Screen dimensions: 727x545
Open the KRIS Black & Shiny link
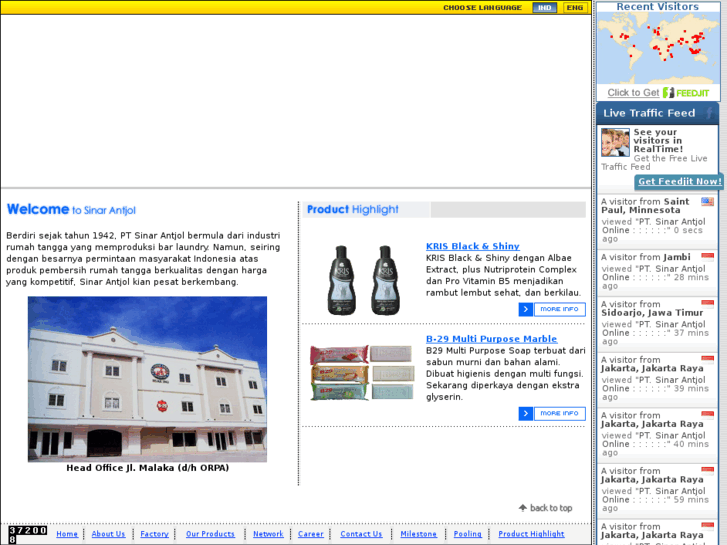pos(472,246)
